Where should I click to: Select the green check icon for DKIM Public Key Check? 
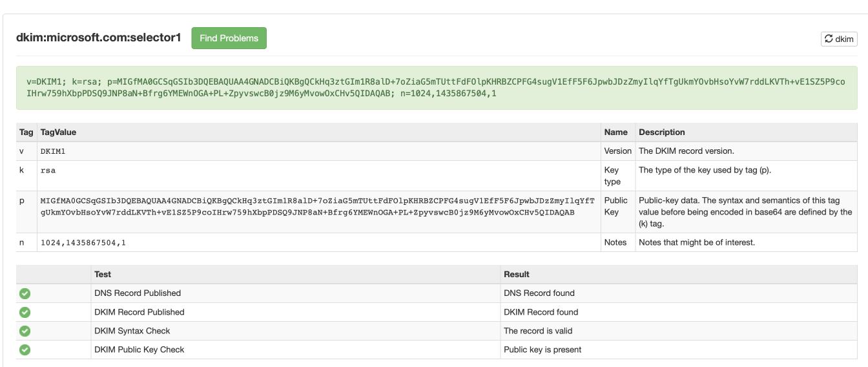25,350
